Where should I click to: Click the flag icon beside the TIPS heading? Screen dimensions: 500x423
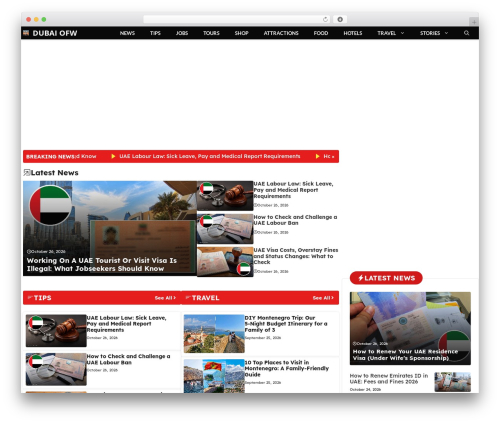click(30, 297)
